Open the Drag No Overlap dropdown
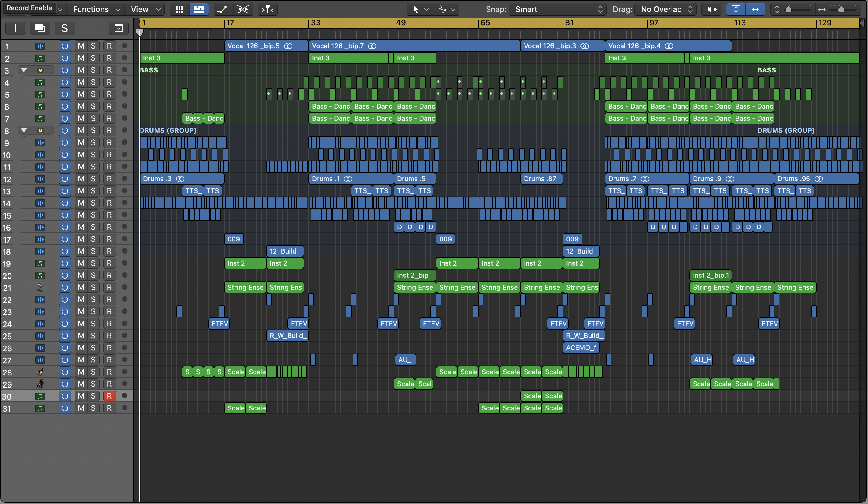The image size is (868, 504). [666, 9]
